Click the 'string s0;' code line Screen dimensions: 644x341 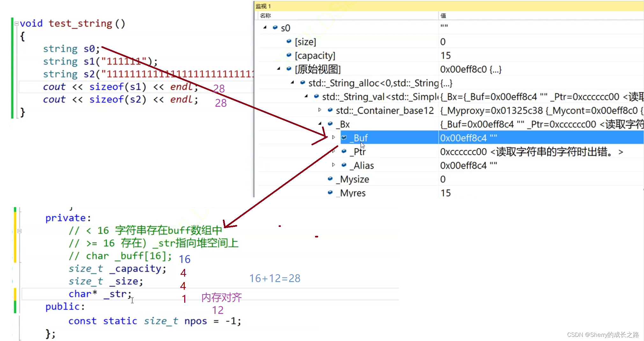pyautogui.click(x=71, y=49)
